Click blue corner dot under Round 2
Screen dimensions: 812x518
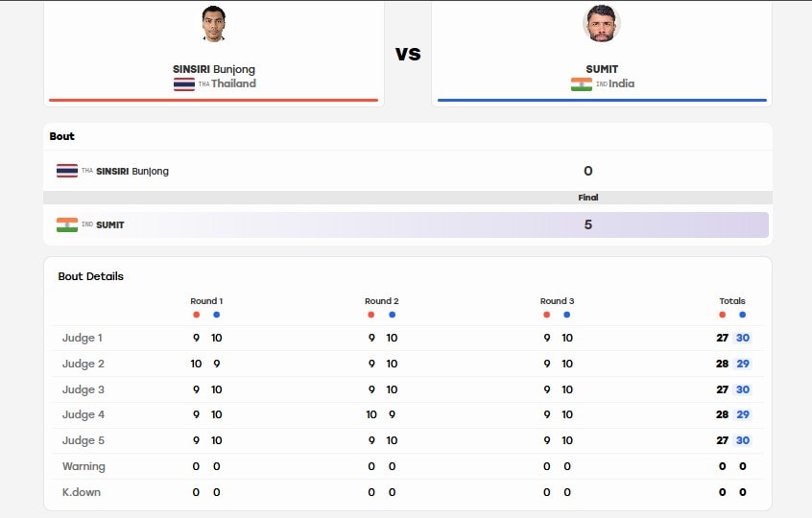coord(392,315)
